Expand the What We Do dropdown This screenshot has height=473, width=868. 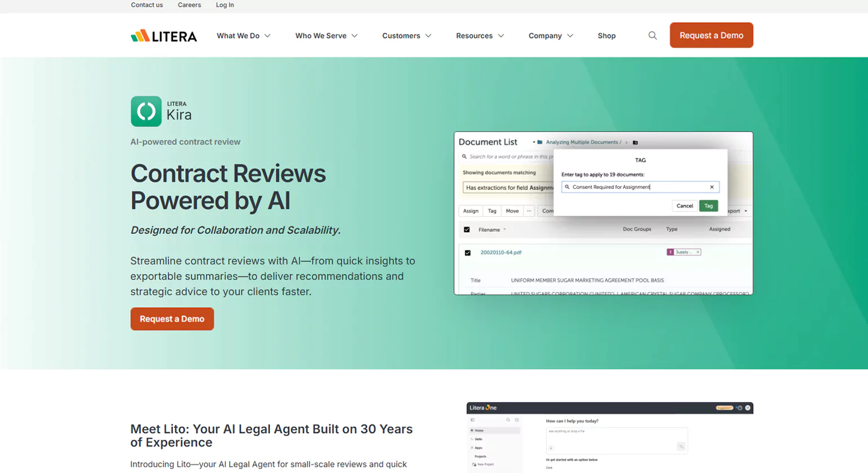(243, 35)
